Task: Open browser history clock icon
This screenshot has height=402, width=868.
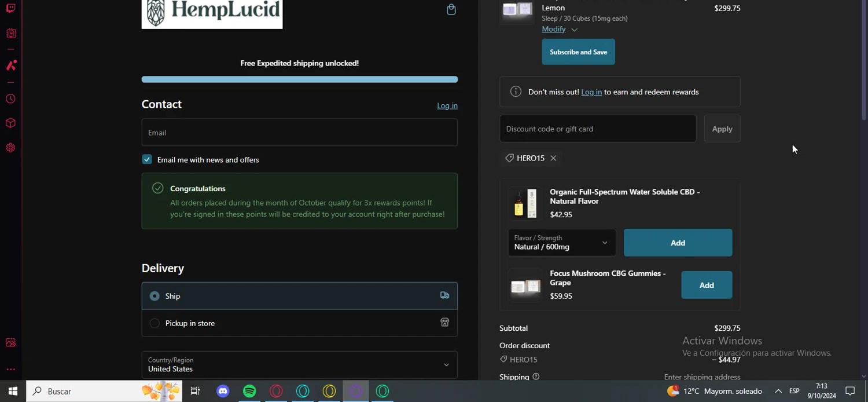Action: [x=11, y=99]
